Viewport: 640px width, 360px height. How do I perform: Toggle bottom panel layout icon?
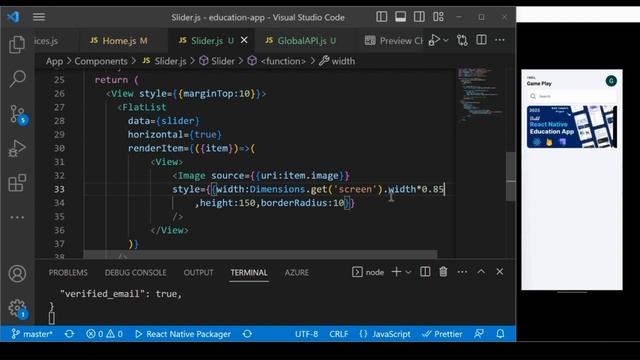pyautogui.click(x=400, y=17)
